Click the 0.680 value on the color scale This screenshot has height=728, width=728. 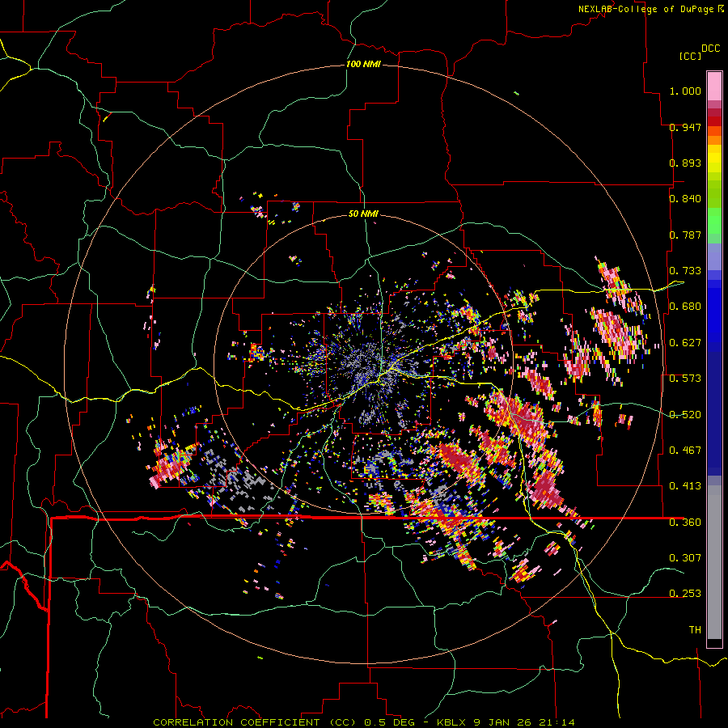coord(685,307)
